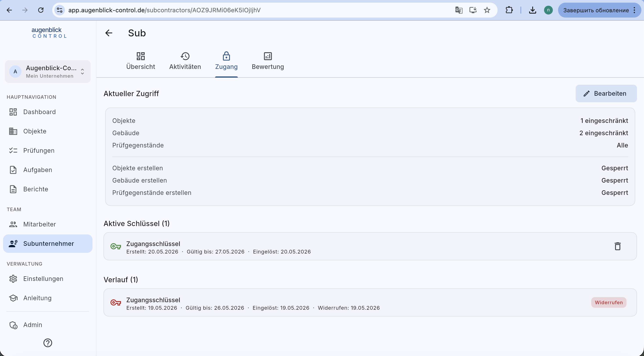Delete the active Zugangsschlüssel with trash icon
This screenshot has width=644, height=356.
point(617,246)
